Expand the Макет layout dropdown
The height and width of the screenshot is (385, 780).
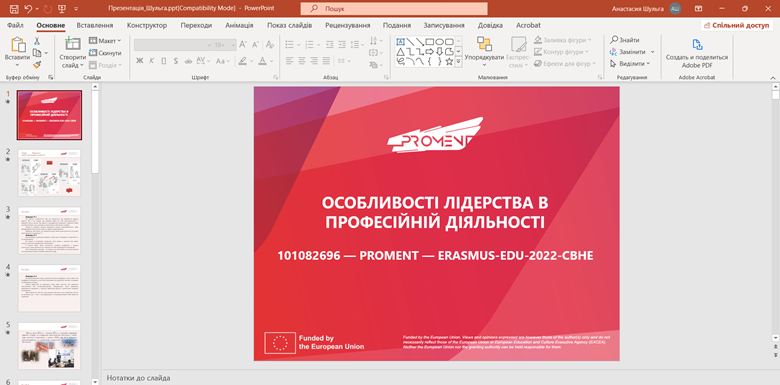point(105,41)
